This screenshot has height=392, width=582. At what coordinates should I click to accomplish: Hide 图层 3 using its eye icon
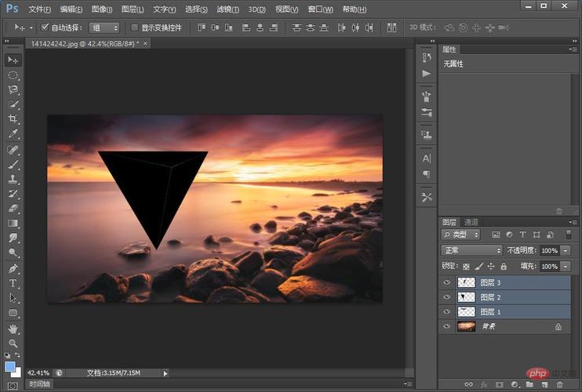pyautogui.click(x=447, y=282)
